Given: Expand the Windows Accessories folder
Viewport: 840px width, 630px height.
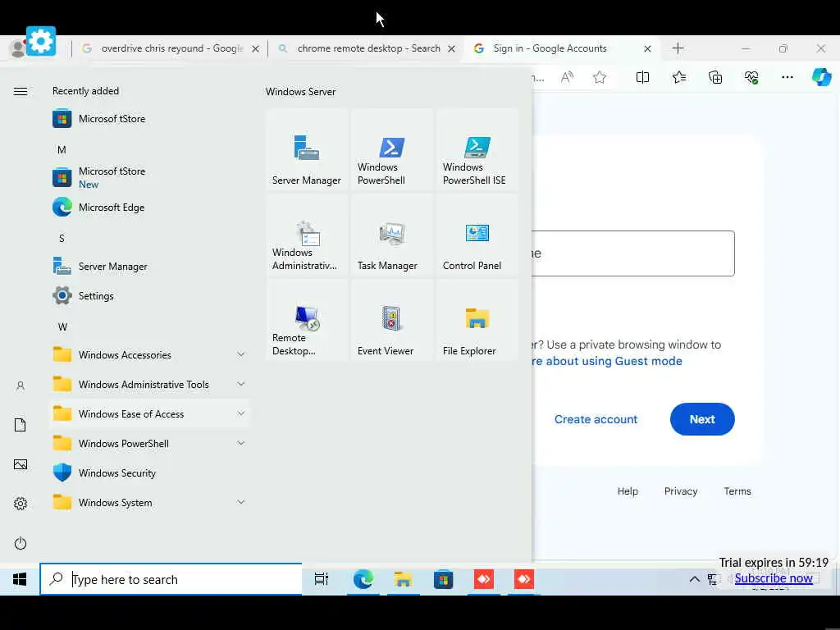Looking at the screenshot, I should tap(149, 354).
